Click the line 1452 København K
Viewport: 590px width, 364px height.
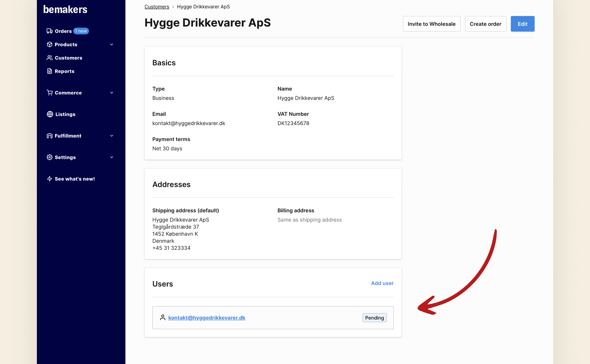pos(175,234)
